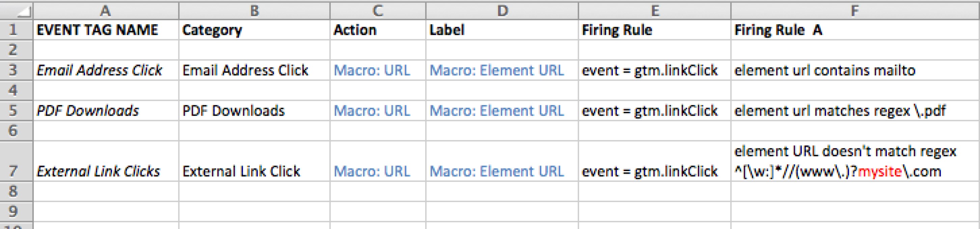
Task: Select the \.pdf regex cell
Action: coord(855,110)
